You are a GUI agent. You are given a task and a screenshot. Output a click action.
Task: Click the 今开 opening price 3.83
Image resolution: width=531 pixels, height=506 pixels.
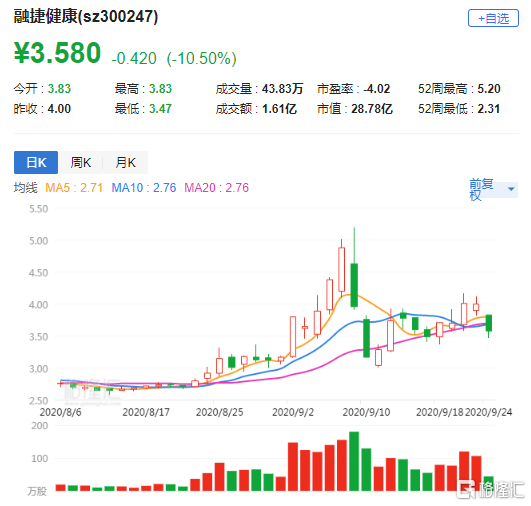click(59, 89)
